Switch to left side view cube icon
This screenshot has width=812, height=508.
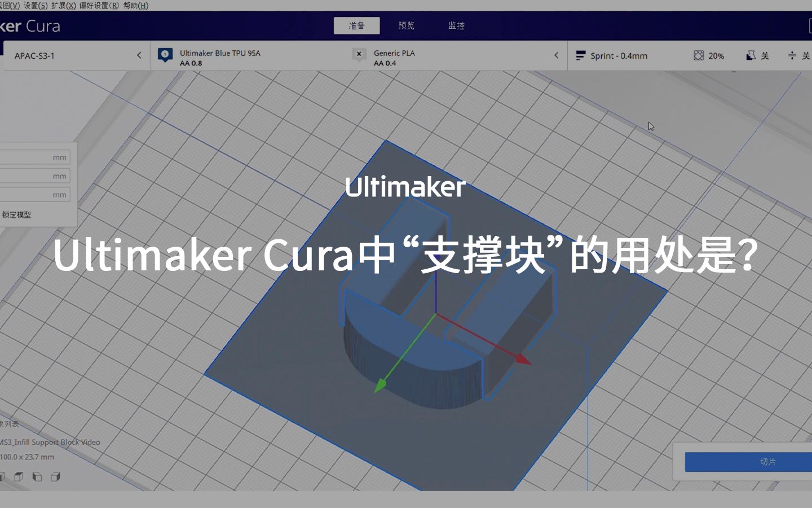pos(37,477)
